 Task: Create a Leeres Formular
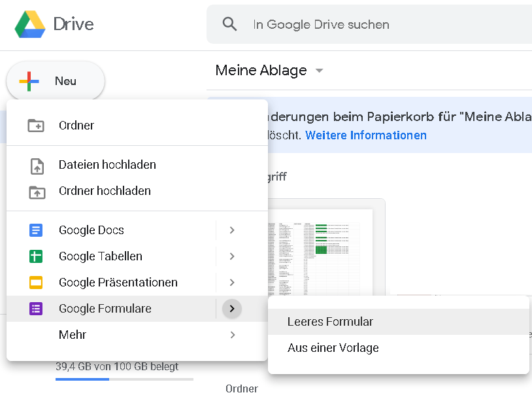[x=399, y=322]
